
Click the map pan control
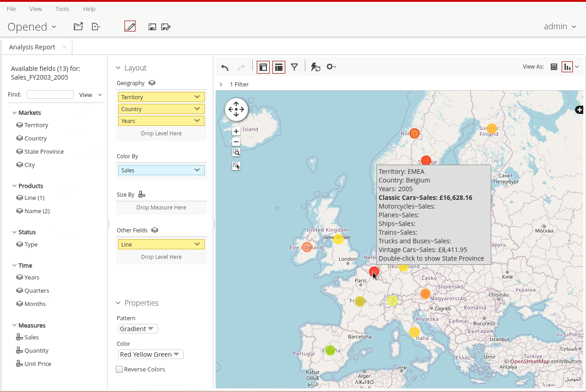(x=236, y=109)
